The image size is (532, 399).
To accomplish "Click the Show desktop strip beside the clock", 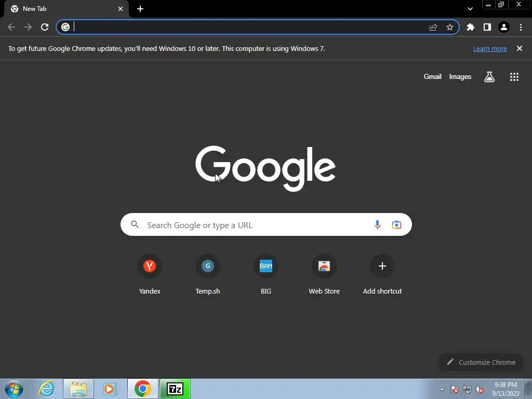I will pos(528,389).
